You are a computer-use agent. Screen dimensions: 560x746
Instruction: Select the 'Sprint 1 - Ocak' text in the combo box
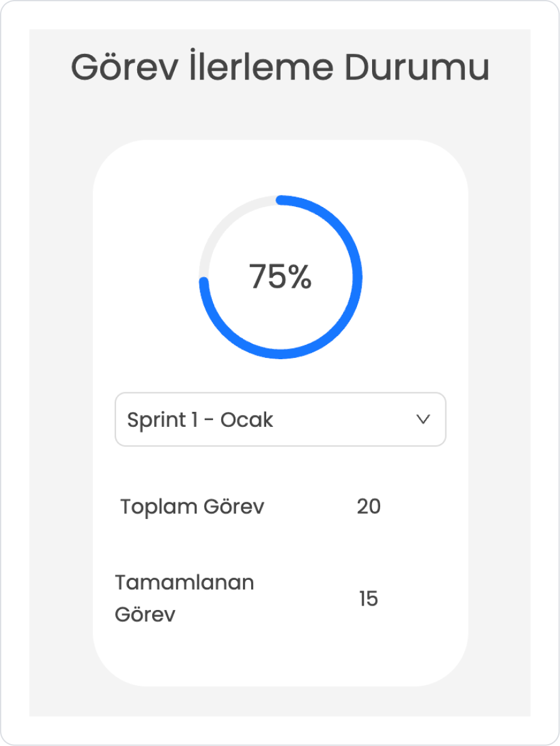(x=200, y=420)
